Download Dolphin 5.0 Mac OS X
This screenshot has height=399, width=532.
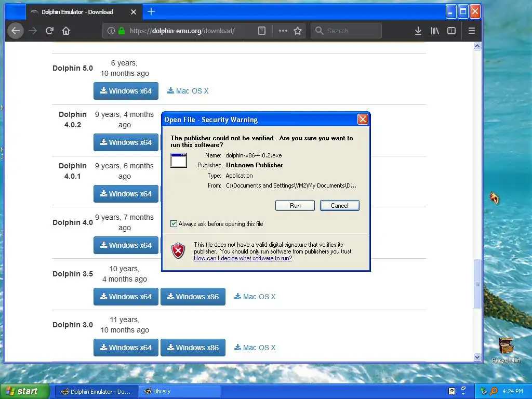[x=188, y=91]
